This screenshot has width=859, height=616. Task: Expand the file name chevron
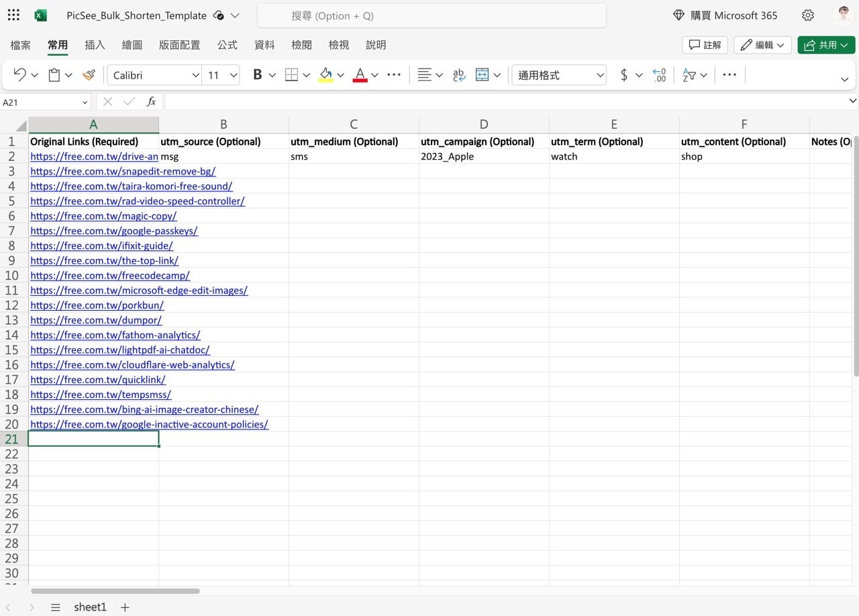[x=235, y=15]
